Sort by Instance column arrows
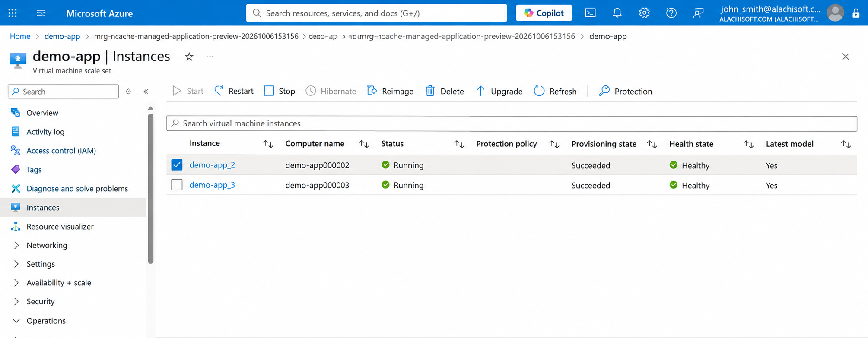Screen dimensions: 868x338 268,144
